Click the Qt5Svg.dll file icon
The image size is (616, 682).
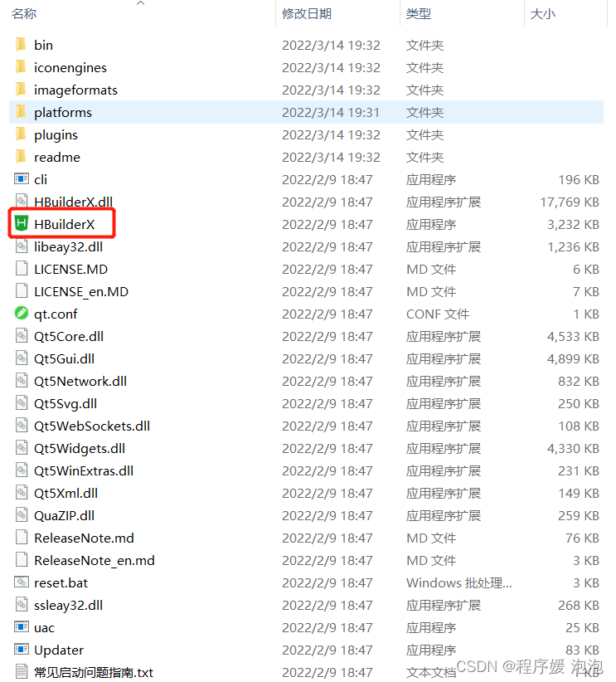coord(22,402)
